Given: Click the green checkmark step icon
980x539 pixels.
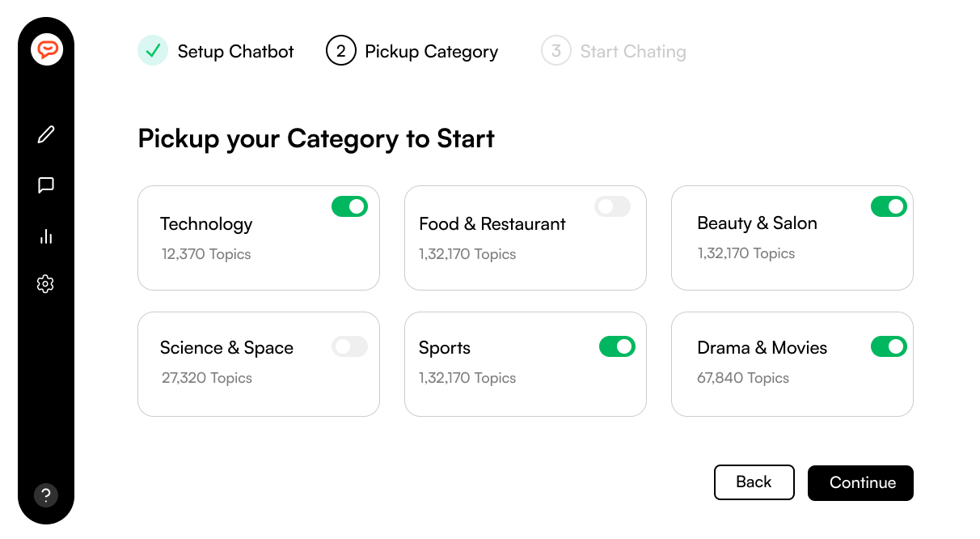Looking at the screenshot, I should click(x=152, y=51).
